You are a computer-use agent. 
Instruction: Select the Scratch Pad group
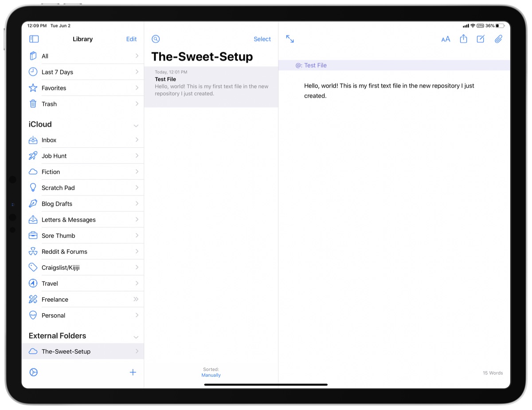pyautogui.click(x=83, y=188)
